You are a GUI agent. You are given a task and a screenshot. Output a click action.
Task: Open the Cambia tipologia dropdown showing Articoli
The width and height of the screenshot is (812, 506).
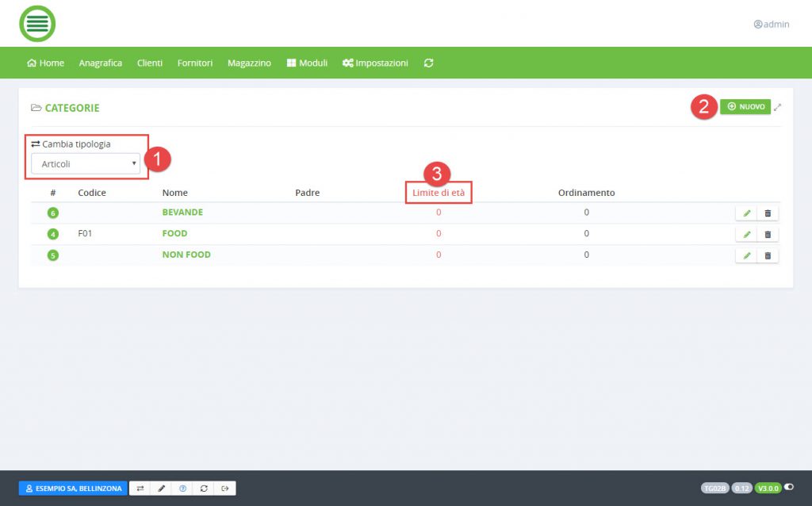point(86,164)
